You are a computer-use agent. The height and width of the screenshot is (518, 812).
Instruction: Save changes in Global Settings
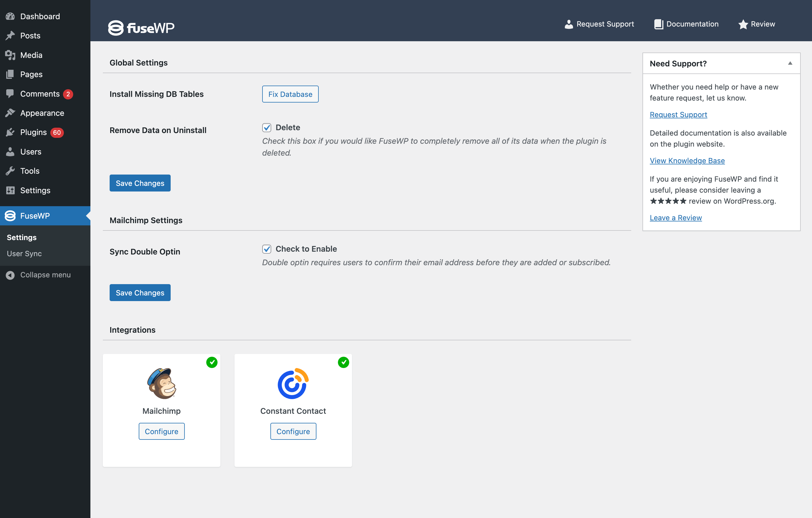tap(140, 183)
